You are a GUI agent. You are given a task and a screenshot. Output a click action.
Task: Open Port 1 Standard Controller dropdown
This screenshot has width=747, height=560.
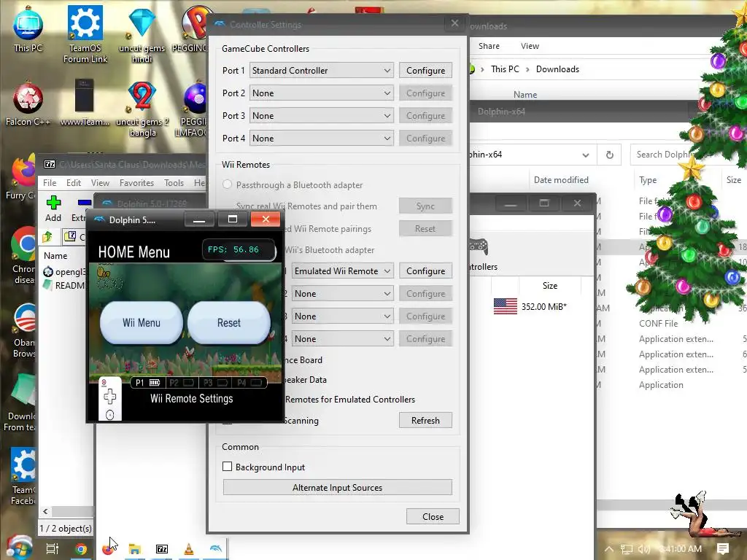tap(322, 71)
